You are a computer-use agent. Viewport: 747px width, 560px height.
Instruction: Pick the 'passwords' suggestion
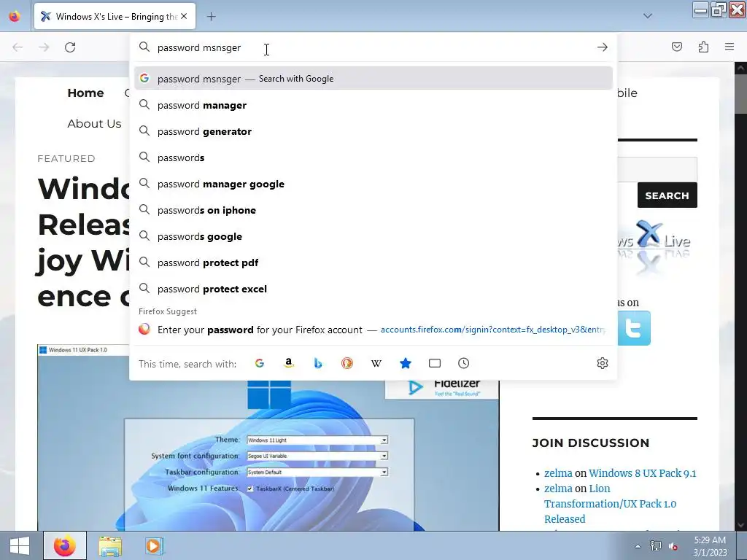(x=373, y=157)
